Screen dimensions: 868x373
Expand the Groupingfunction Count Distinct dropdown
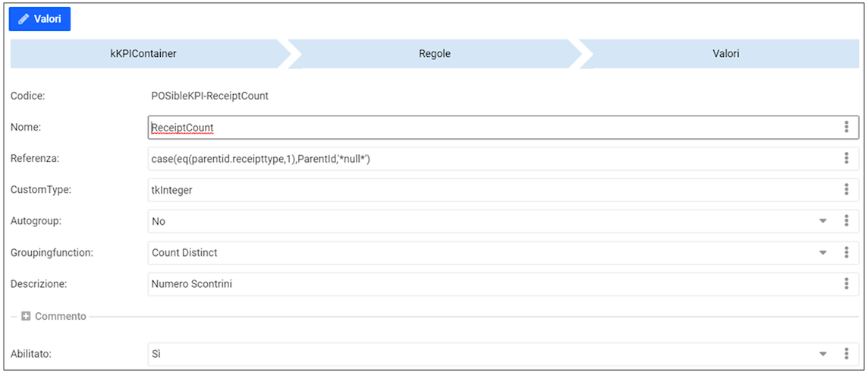(x=822, y=252)
